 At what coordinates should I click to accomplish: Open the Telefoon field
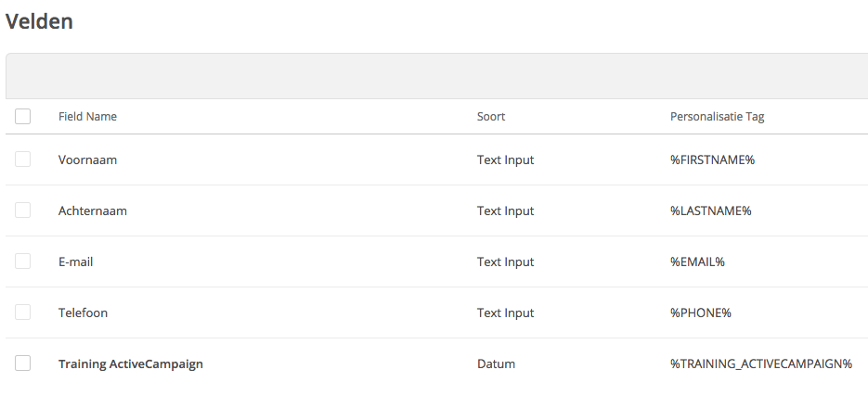[83, 312]
